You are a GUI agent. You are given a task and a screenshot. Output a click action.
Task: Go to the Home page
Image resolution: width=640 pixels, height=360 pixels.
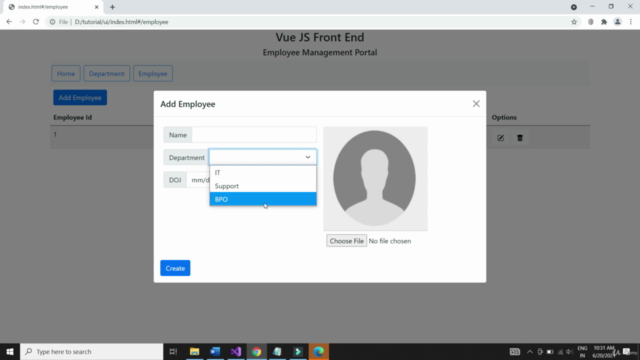click(x=66, y=73)
